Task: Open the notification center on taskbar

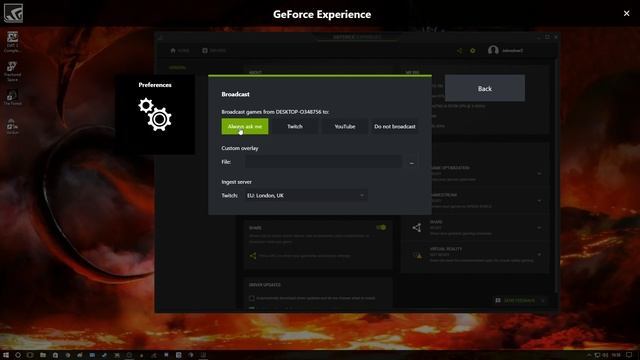Action: [x=629, y=355]
